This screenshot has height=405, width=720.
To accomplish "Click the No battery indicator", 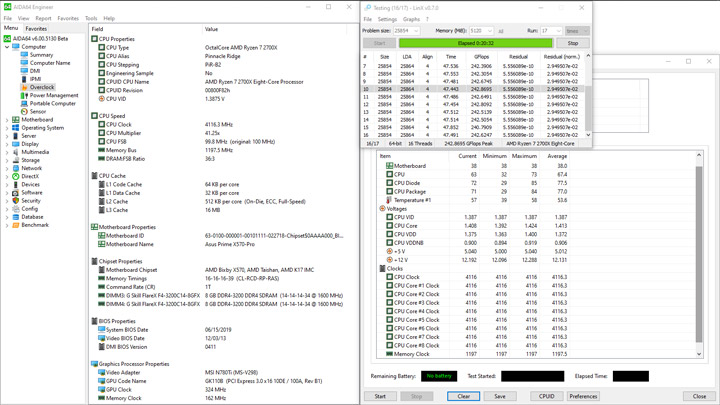I will tap(439, 376).
